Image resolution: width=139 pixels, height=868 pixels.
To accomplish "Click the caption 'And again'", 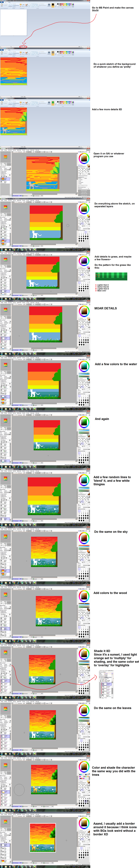I will tap(102, 419).
